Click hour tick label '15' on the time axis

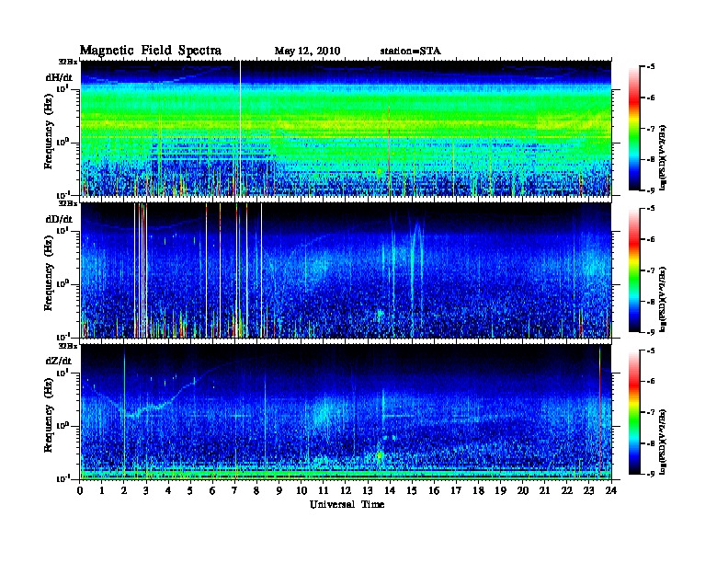[412, 490]
